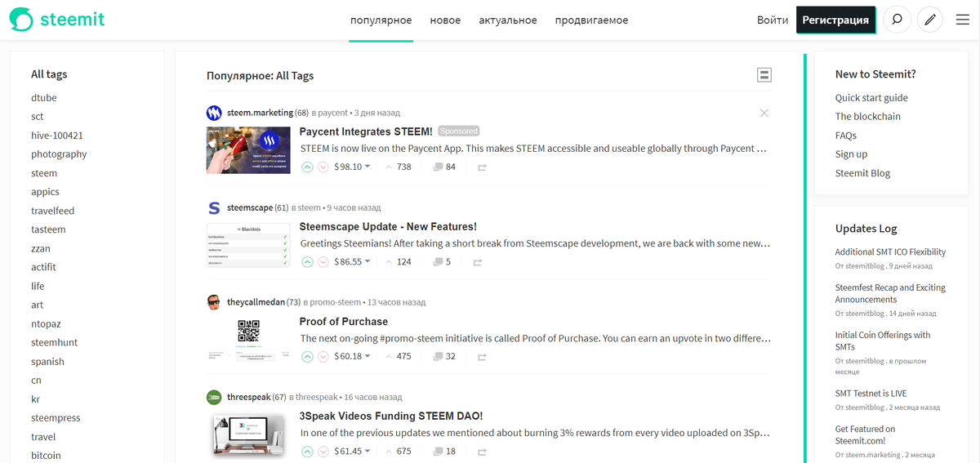
Task: Open the search magnifier icon
Action: click(897, 20)
